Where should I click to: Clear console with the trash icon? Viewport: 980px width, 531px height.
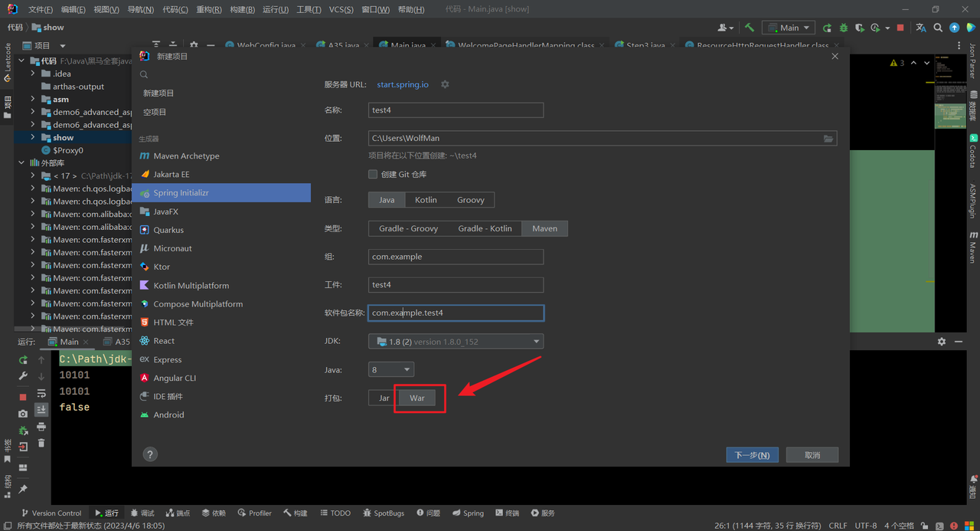click(41, 443)
